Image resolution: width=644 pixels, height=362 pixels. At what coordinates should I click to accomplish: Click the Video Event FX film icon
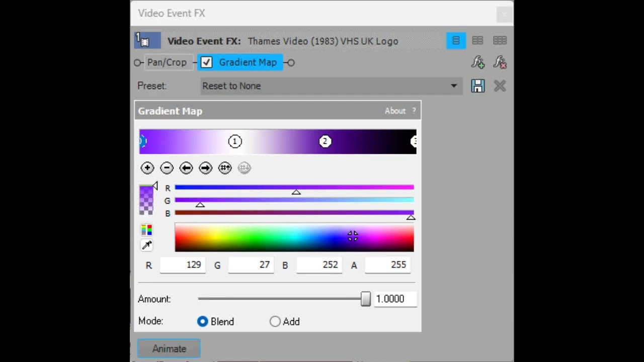[x=146, y=40]
